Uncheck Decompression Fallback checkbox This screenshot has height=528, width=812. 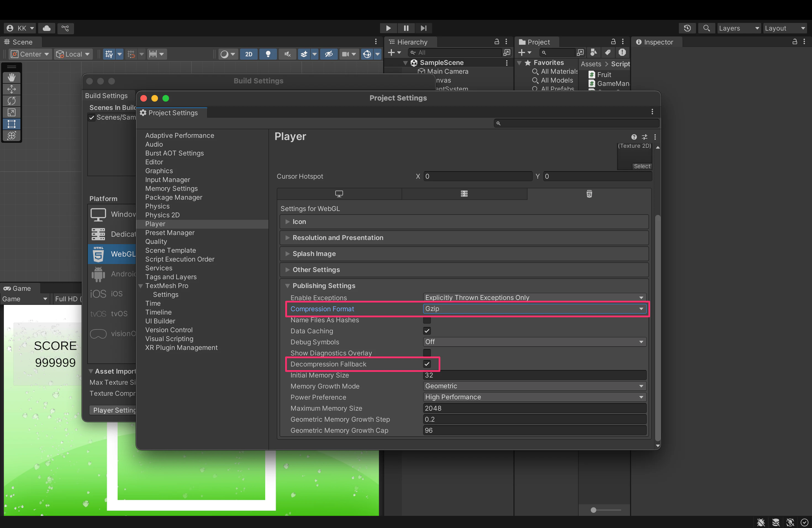pyautogui.click(x=427, y=364)
